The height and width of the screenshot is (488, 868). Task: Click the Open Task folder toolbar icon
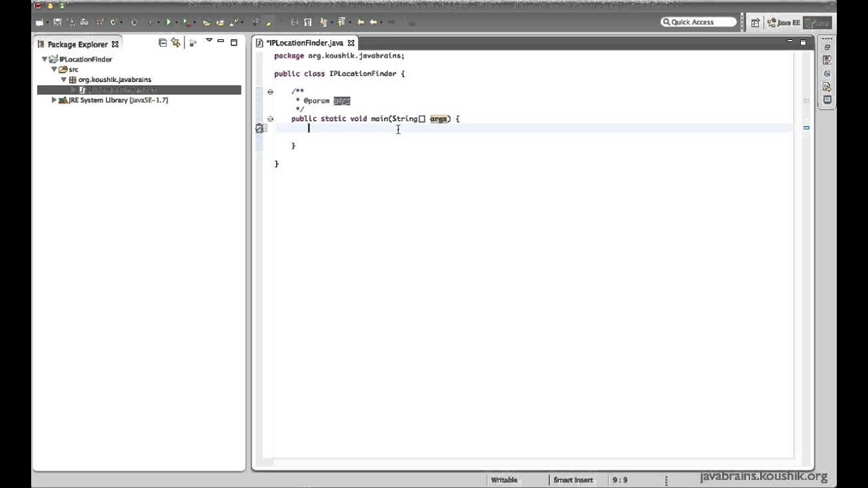[x=220, y=22]
